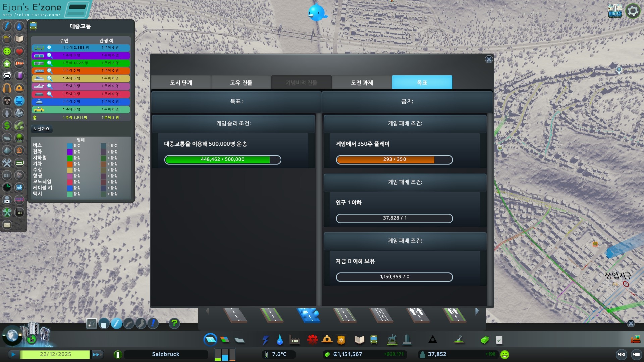Click the 노선개요 button

tap(41, 129)
